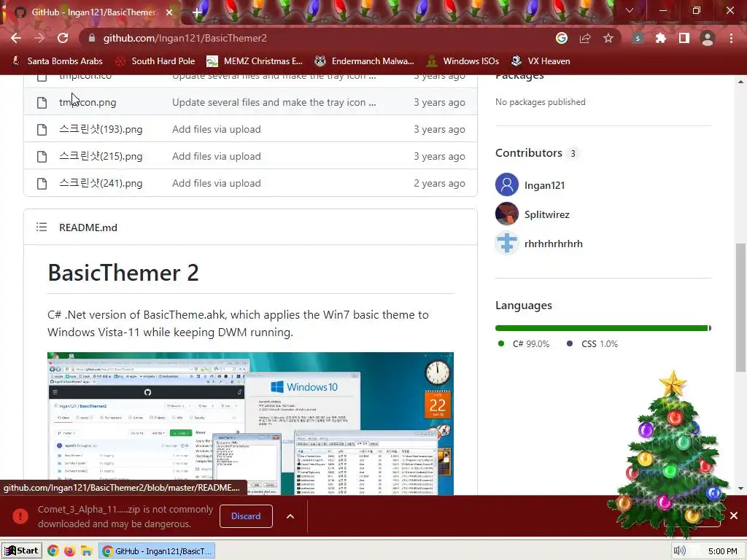
Task: Reload the page with refresh icon
Action: [x=63, y=38]
